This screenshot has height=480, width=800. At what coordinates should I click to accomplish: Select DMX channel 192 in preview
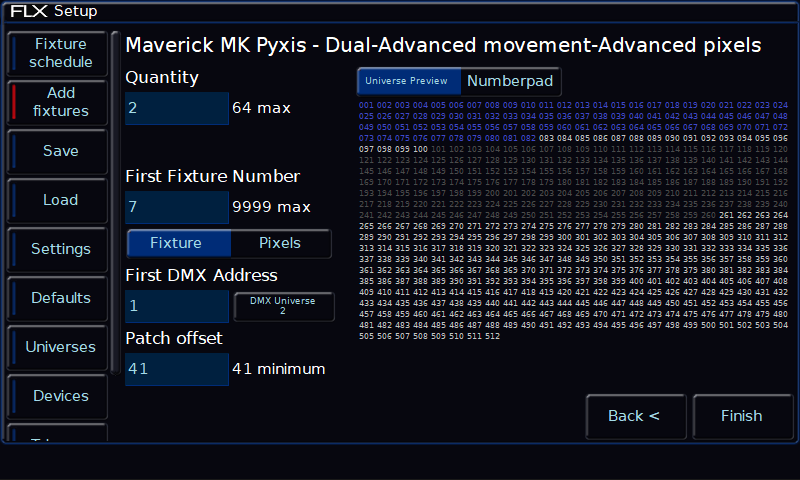point(780,182)
